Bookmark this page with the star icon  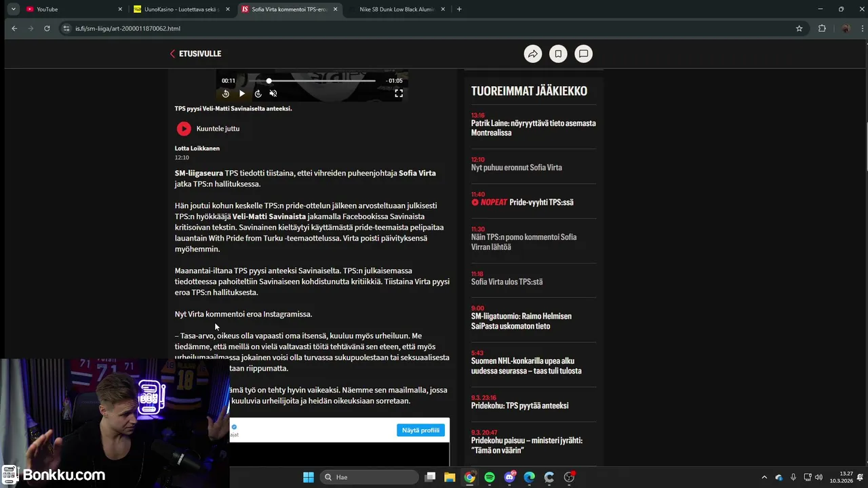(x=799, y=28)
